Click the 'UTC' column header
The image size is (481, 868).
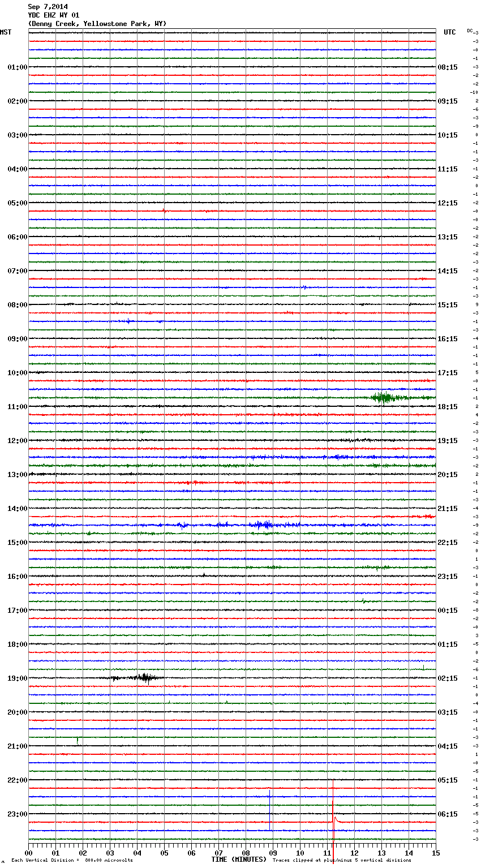click(x=450, y=32)
